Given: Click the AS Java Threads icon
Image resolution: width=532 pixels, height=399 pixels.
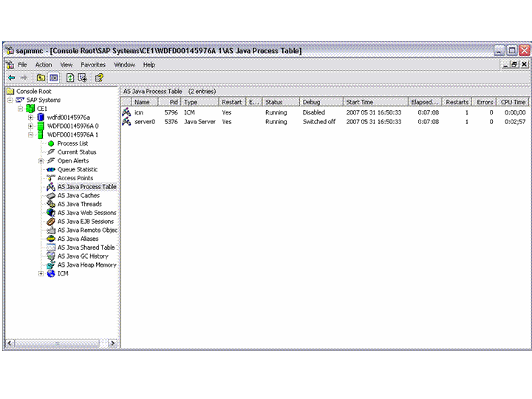Looking at the screenshot, I should [51, 204].
